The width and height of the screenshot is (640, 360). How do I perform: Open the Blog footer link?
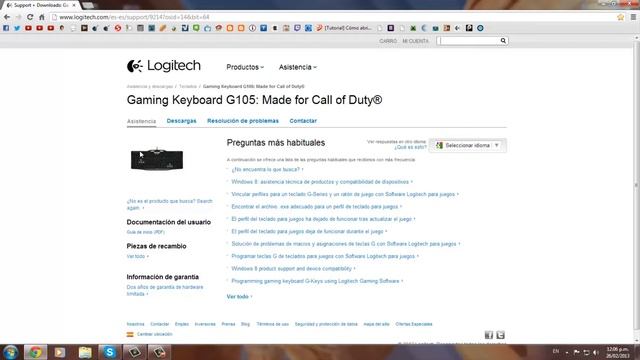245,324
